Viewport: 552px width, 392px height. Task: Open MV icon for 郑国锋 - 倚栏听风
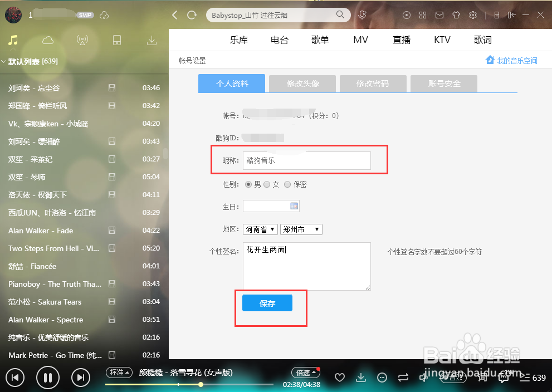(x=112, y=106)
